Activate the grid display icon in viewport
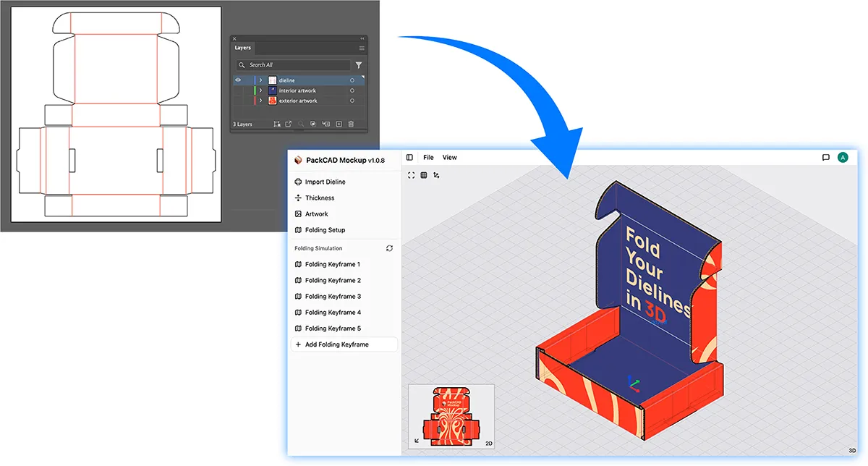This screenshot has height=466, width=868. (424, 175)
